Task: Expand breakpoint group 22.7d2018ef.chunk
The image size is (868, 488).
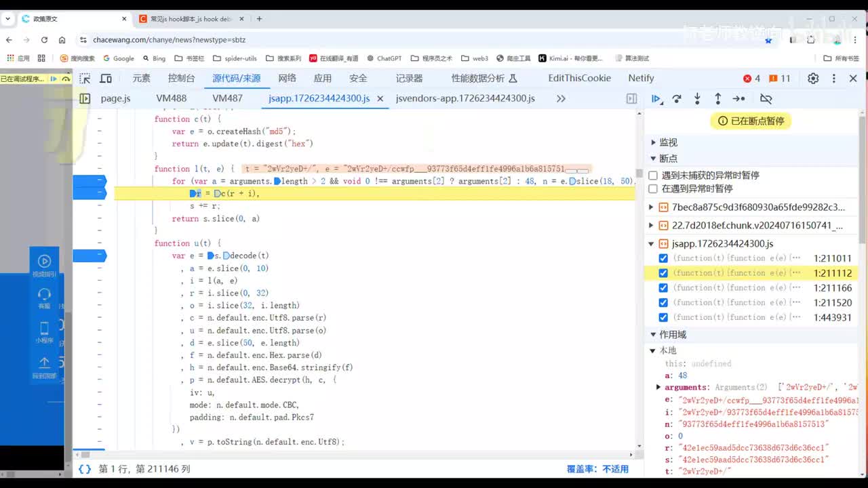Action: (652, 225)
